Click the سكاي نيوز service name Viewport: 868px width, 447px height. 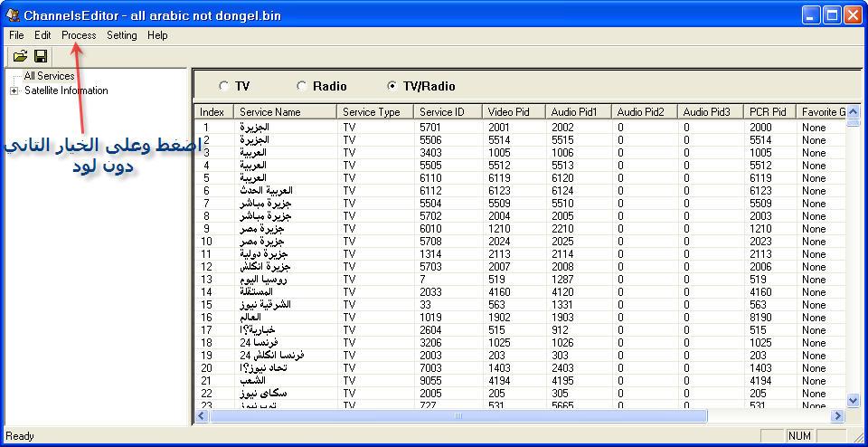coord(263,394)
